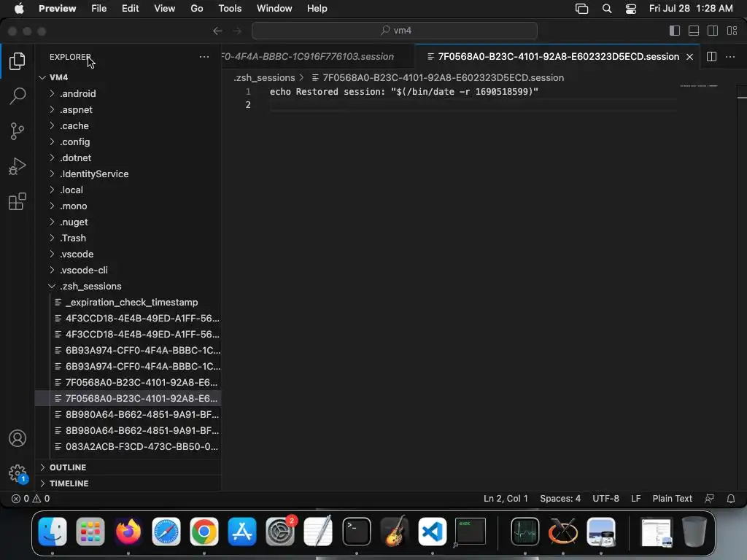Open the Explorer view in activity bar
747x560 pixels.
18,61
